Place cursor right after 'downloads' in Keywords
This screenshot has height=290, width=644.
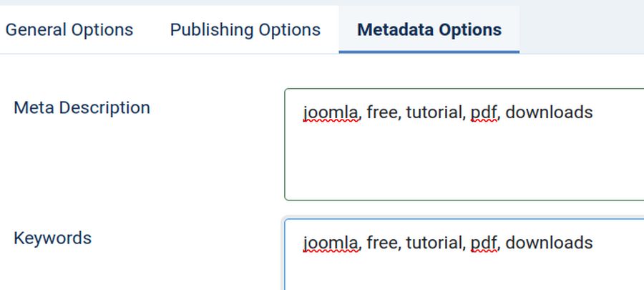[594, 243]
